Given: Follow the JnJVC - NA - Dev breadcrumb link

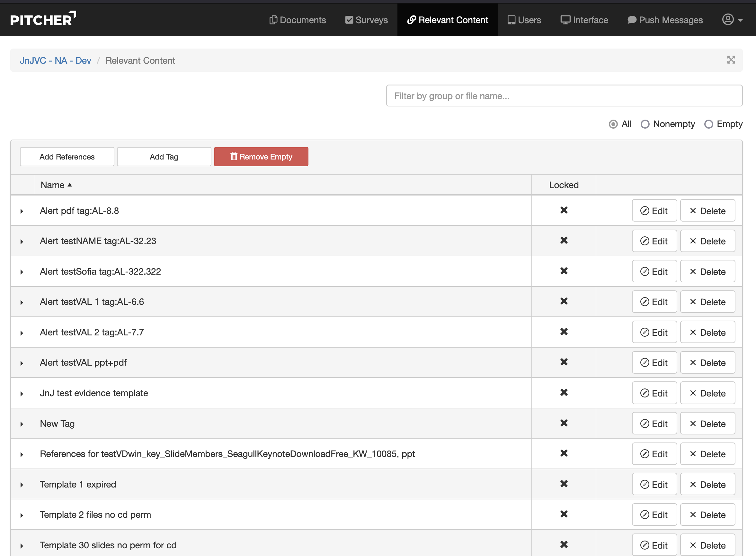Looking at the screenshot, I should [x=56, y=60].
